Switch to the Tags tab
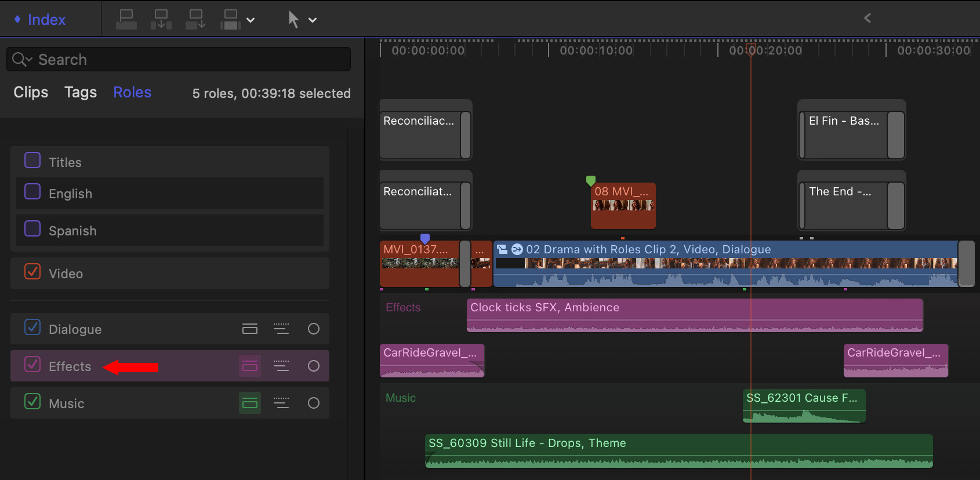Image resolution: width=980 pixels, height=480 pixels. click(81, 92)
